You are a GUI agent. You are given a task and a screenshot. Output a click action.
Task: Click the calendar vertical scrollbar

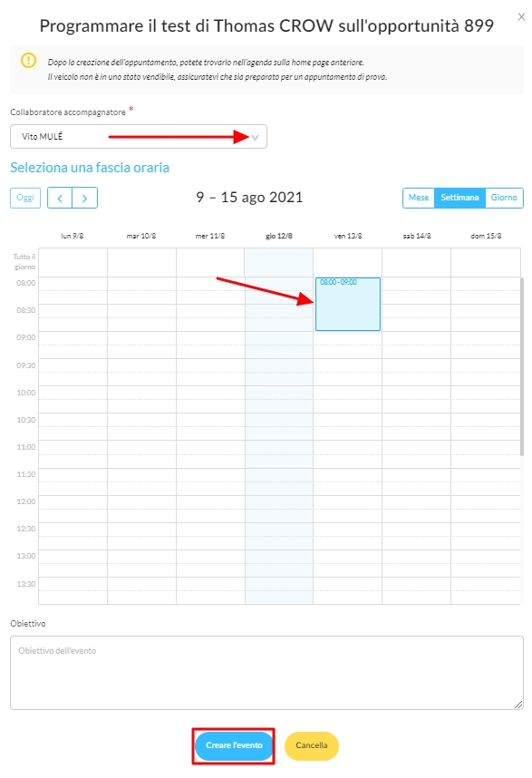(x=522, y=366)
